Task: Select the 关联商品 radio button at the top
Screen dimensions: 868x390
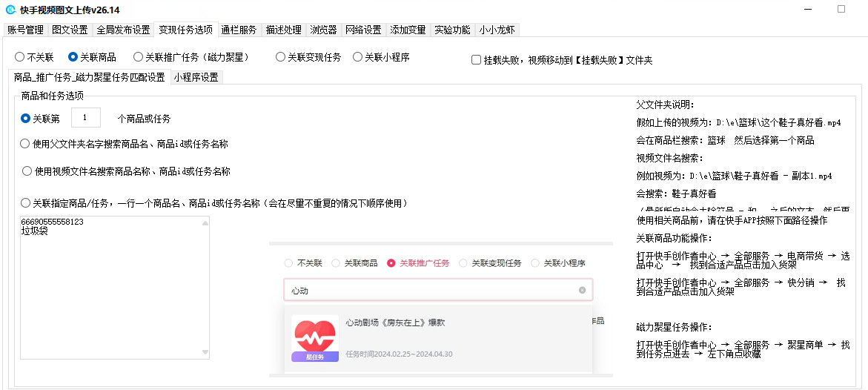Action: (x=73, y=56)
